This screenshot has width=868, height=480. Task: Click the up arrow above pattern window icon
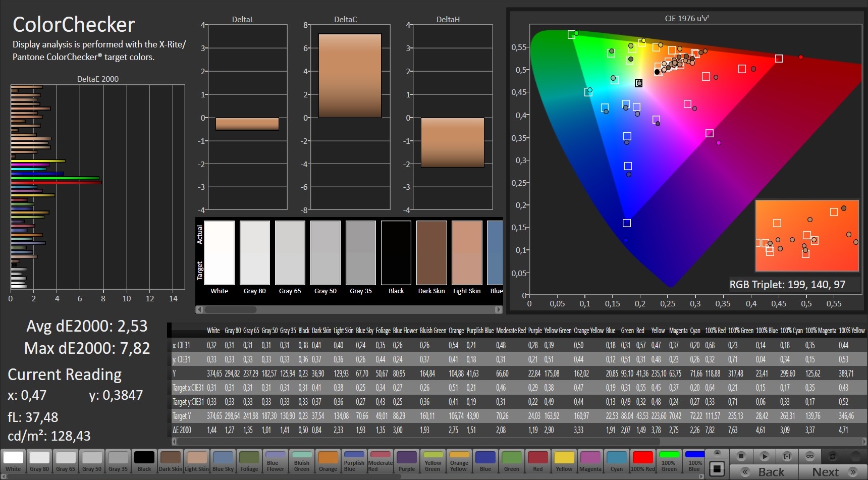pos(717,452)
